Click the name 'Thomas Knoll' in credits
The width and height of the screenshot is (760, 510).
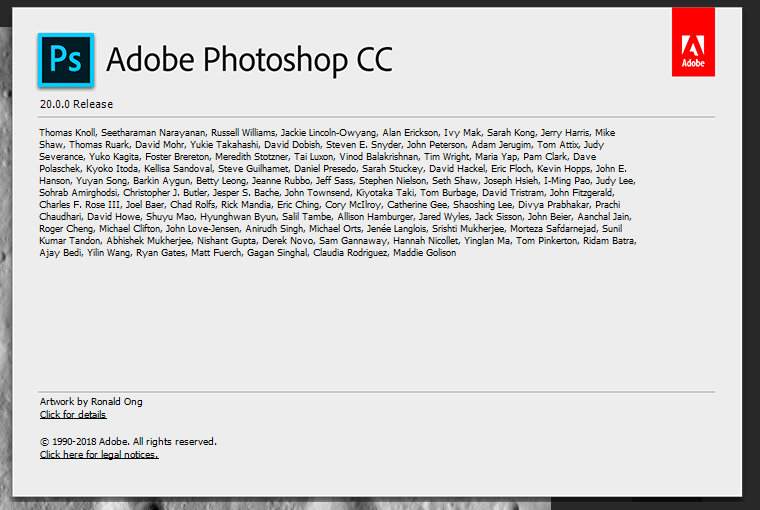67,133
